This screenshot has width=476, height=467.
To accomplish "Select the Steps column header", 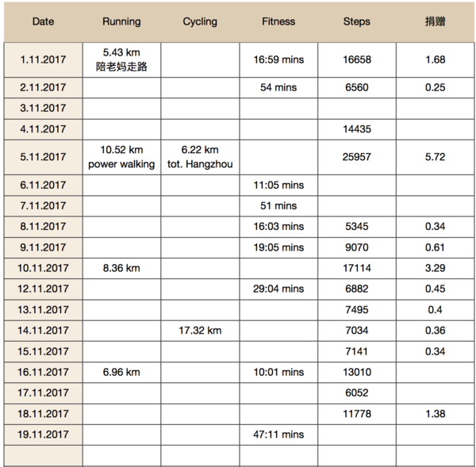I will (357, 21).
